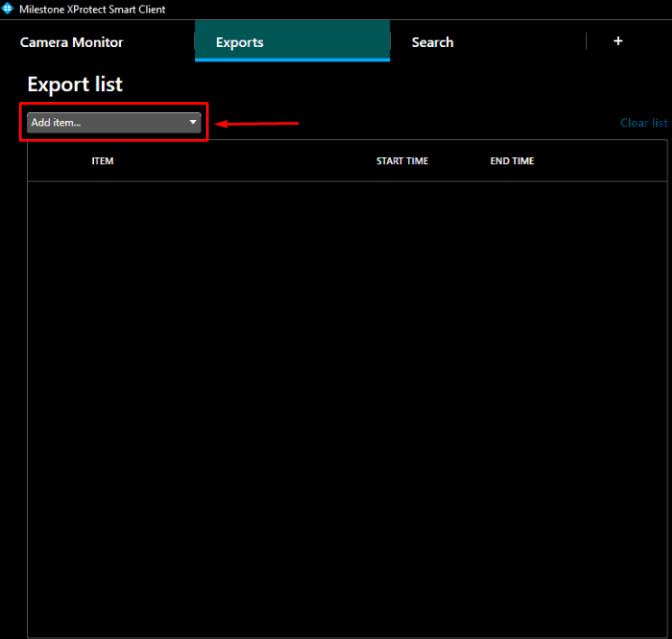
Task: Go to the Search tab
Action: point(433,42)
